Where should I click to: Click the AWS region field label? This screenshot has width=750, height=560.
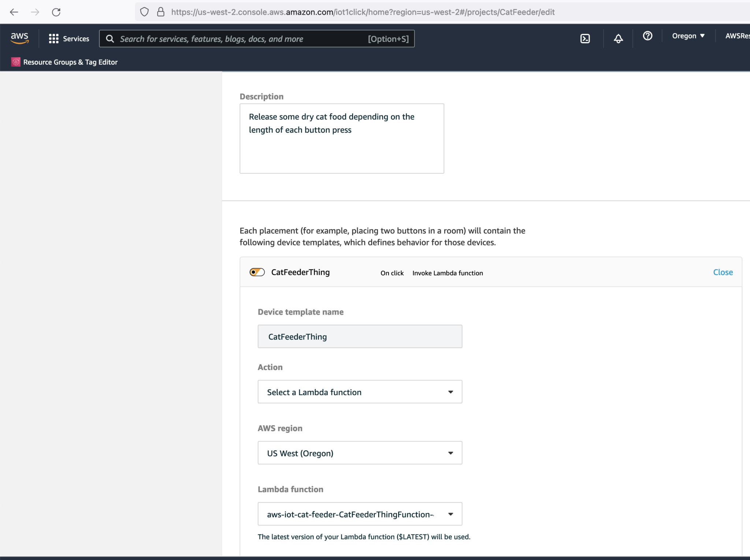[x=280, y=429]
